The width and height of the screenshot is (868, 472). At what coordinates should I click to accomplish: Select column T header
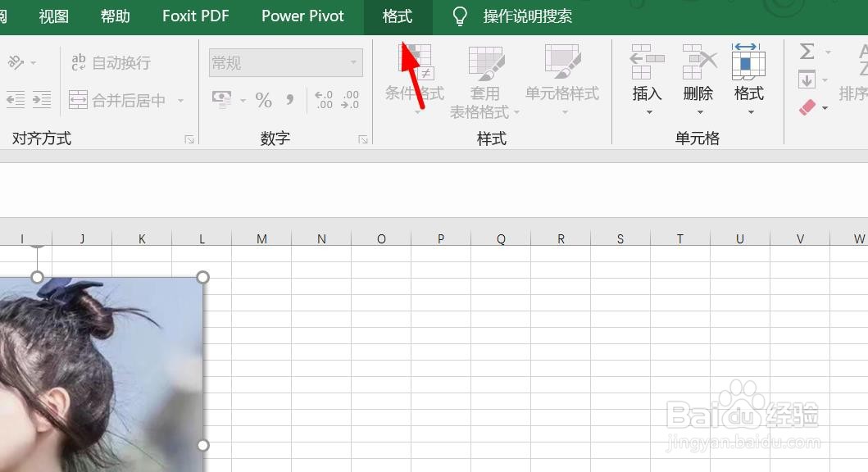coord(679,238)
